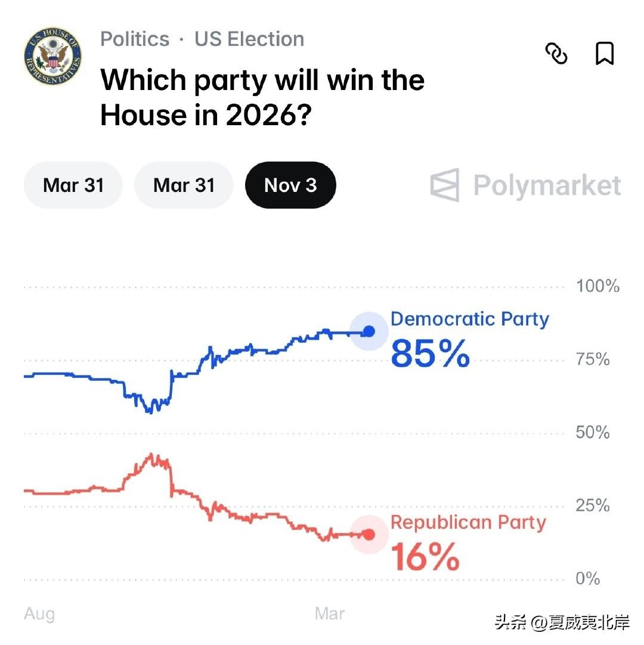Open the Politics category link

coord(134,39)
